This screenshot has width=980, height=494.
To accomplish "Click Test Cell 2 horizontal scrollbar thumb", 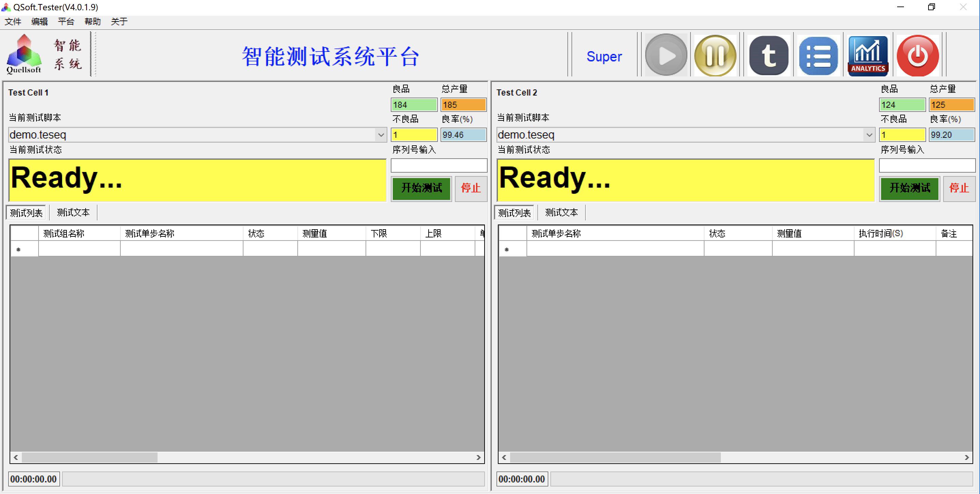I will click(615, 457).
